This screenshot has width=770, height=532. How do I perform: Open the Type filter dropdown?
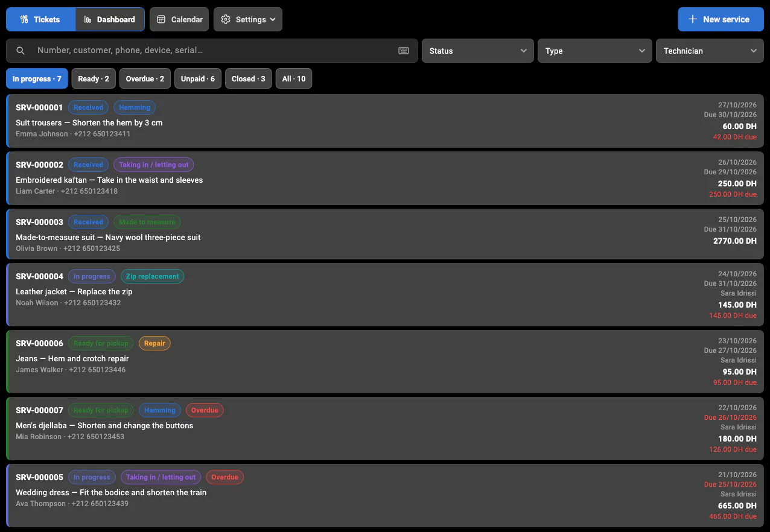tap(595, 51)
